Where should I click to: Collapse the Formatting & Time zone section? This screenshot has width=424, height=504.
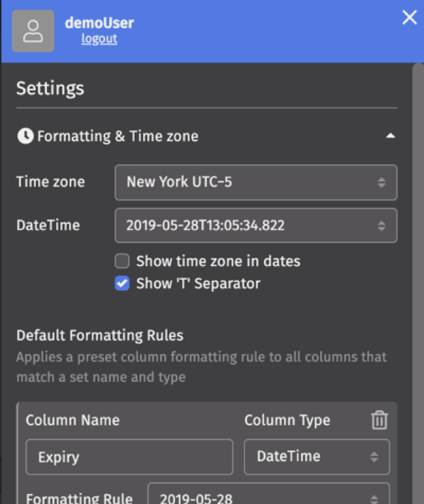click(390, 136)
